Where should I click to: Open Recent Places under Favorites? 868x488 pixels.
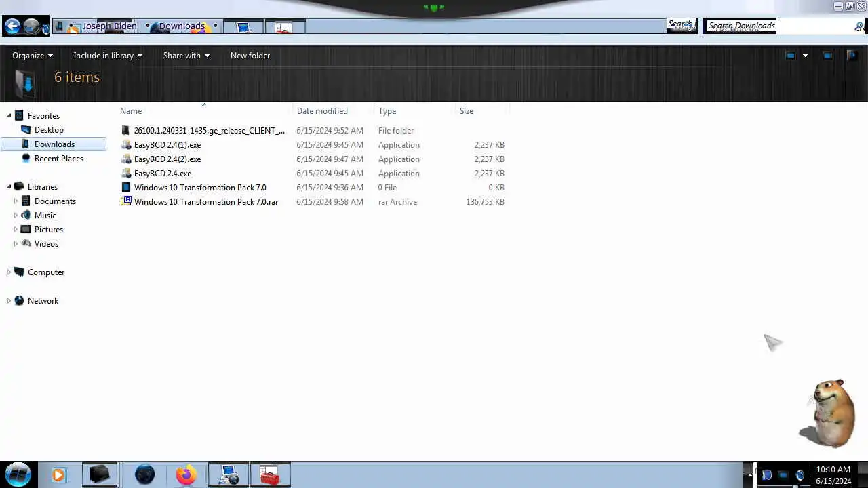click(x=59, y=159)
